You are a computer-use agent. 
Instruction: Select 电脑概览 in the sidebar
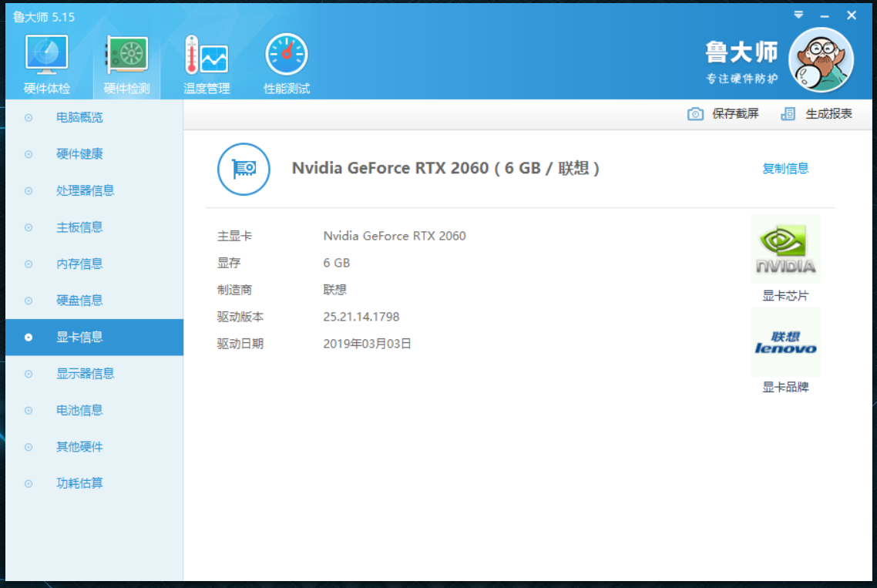pyautogui.click(x=95, y=117)
